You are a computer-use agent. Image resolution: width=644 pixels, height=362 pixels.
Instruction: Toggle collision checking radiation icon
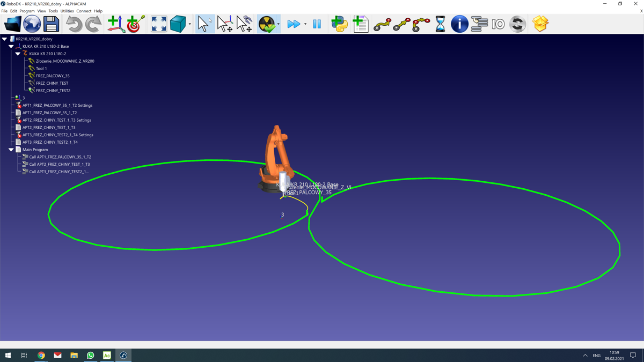pyautogui.click(x=267, y=24)
